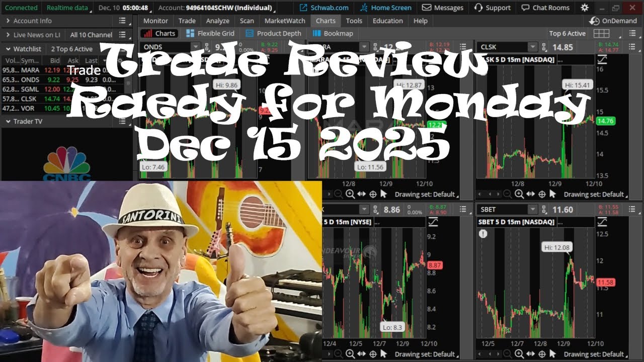Click the pan icon on the SBET chart
Screen dimensions: 644x362
(530, 354)
